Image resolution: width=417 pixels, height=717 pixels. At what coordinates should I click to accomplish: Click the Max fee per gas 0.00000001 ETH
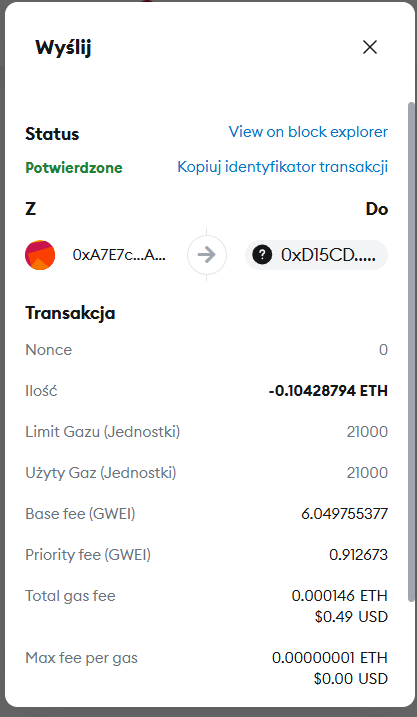[330, 658]
